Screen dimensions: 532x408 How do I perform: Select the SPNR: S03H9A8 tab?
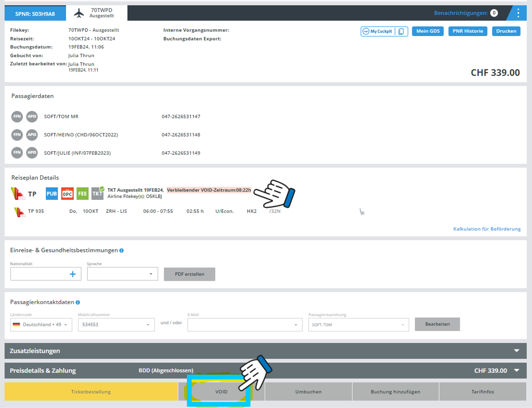pyautogui.click(x=35, y=14)
